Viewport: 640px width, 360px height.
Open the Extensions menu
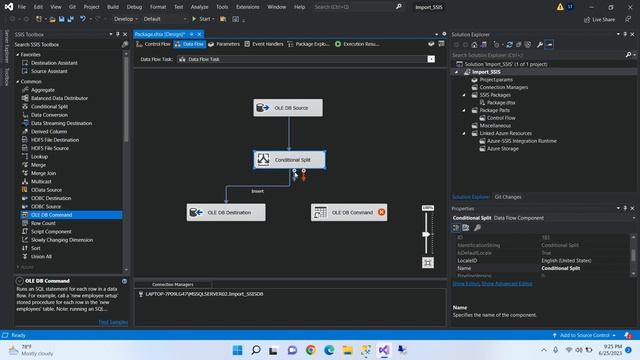click(x=247, y=7)
